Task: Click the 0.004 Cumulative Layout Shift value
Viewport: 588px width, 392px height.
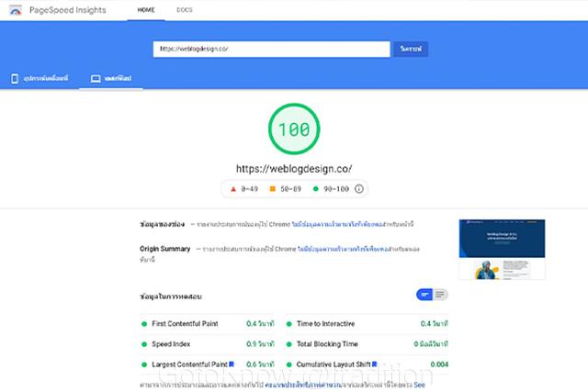Action: click(x=439, y=364)
